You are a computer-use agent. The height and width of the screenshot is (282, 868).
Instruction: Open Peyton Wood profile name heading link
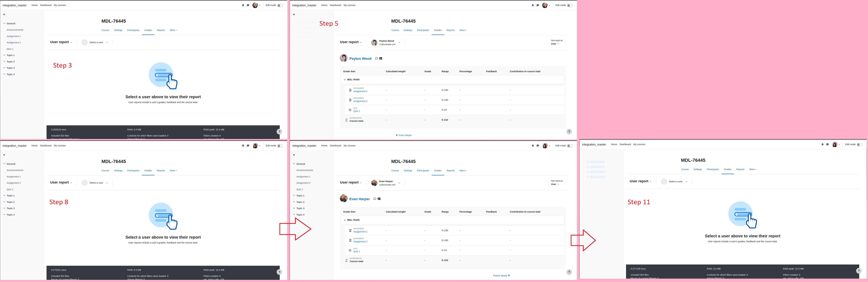click(x=360, y=58)
